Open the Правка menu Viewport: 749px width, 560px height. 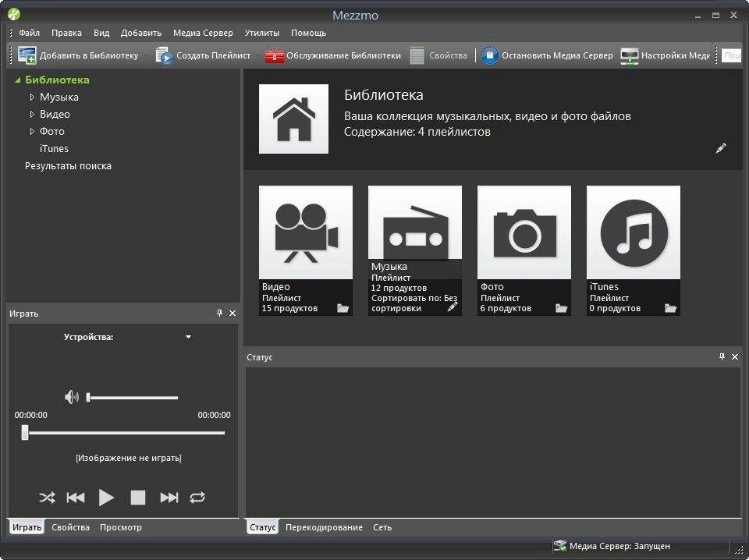(x=66, y=33)
